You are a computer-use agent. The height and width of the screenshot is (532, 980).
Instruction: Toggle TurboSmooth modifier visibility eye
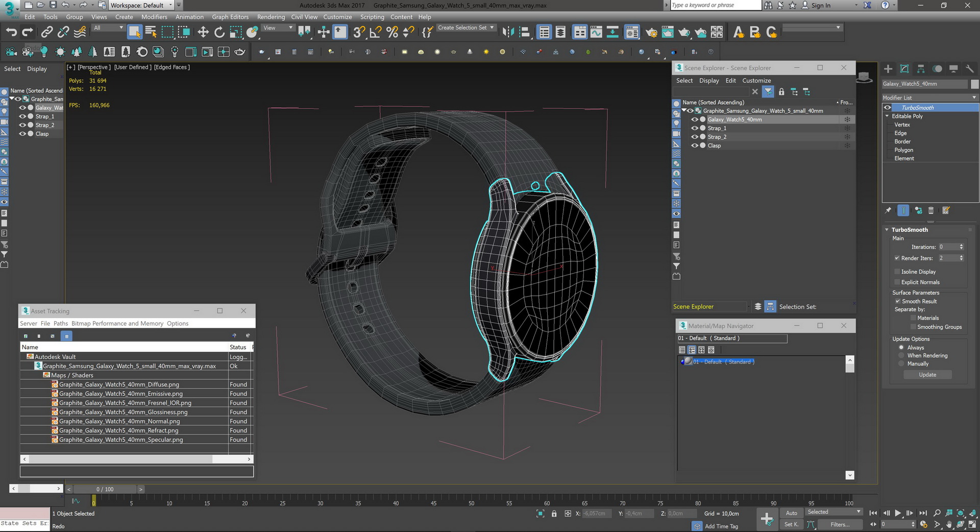coord(888,108)
